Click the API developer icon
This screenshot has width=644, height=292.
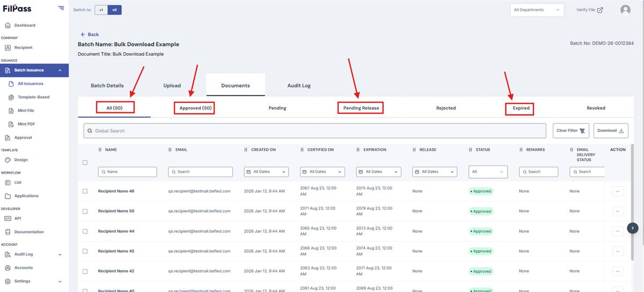click(x=8, y=218)
